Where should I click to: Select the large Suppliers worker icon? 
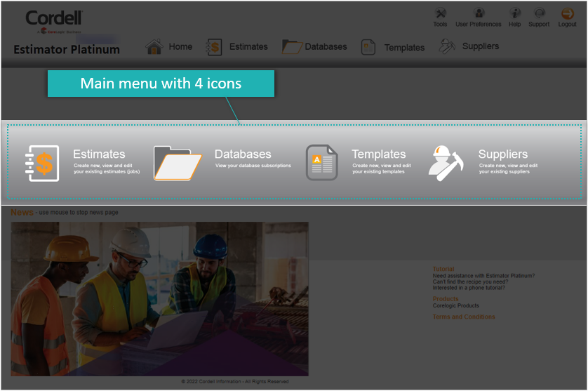coord(446,164)
